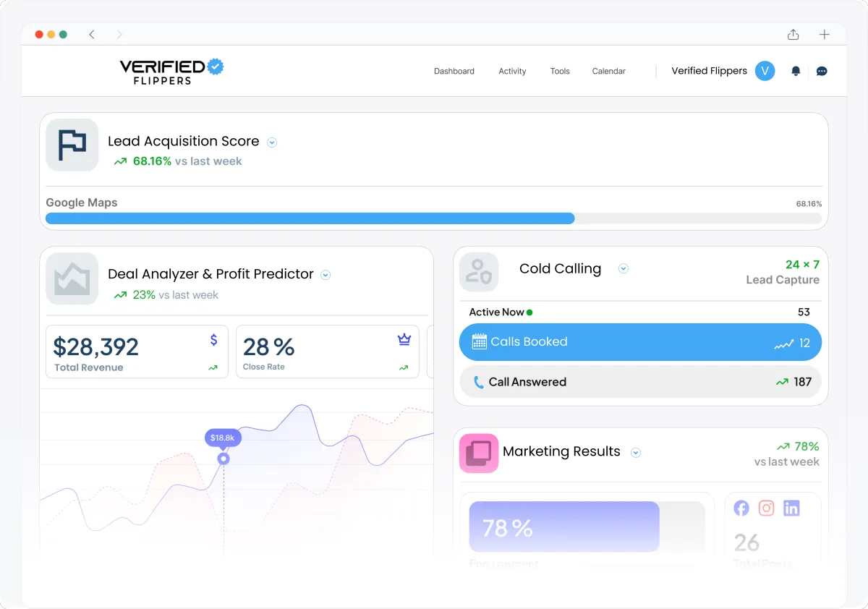
Task: Open the Dashboard menu item
Action: [x=454, y=71]
